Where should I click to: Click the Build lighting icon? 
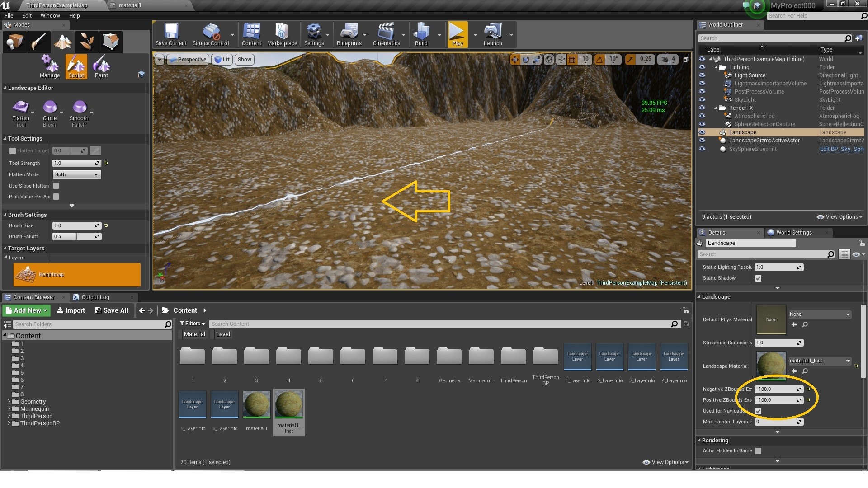coord(421,35)
